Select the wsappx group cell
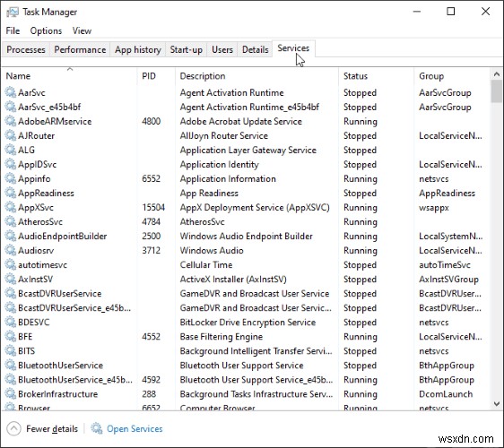Screen dimensions: 504x448 434,208
